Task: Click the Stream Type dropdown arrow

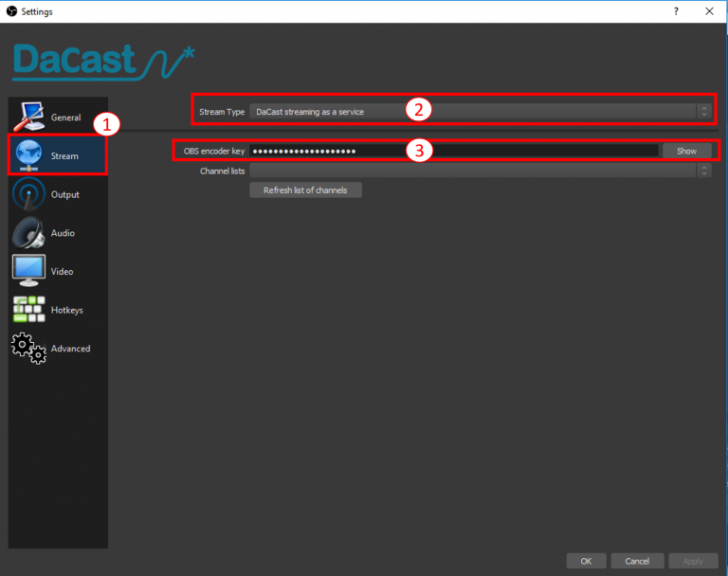Action: point(702,112)
